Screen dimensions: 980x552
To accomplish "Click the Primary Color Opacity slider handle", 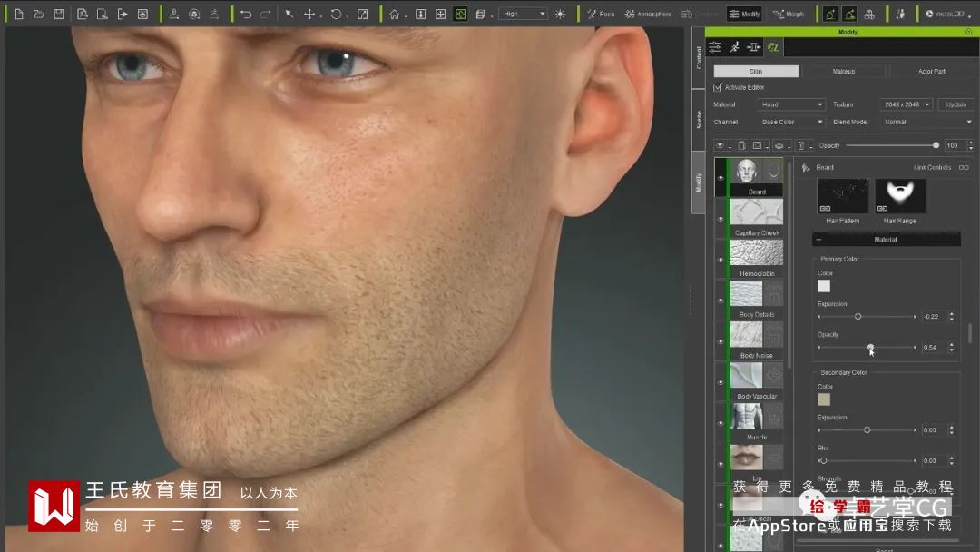I will coord(870,347).
